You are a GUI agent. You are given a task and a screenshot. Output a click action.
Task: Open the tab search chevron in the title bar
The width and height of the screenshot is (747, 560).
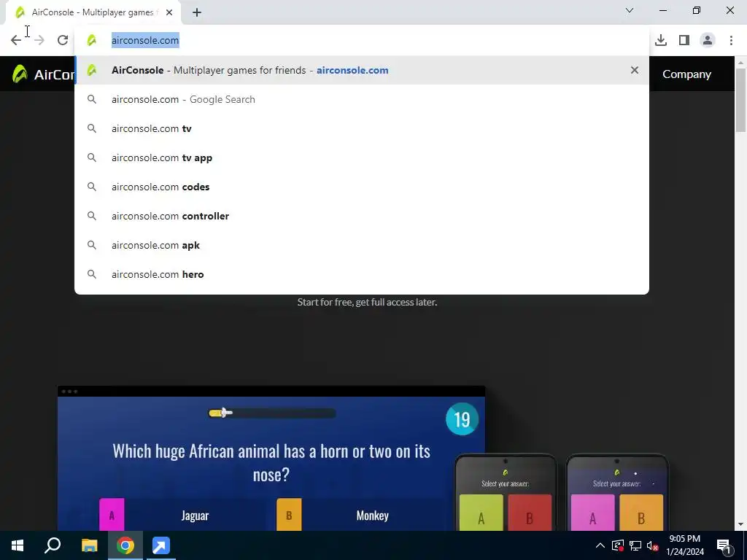tap(630, 10)
